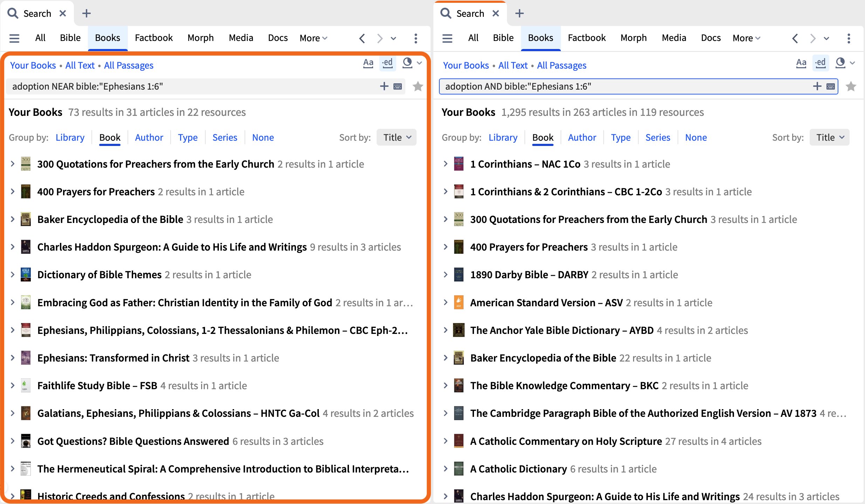Switch to Docs tab in right panel
This screenshot has width=865, height=504.
coord(711,38)
